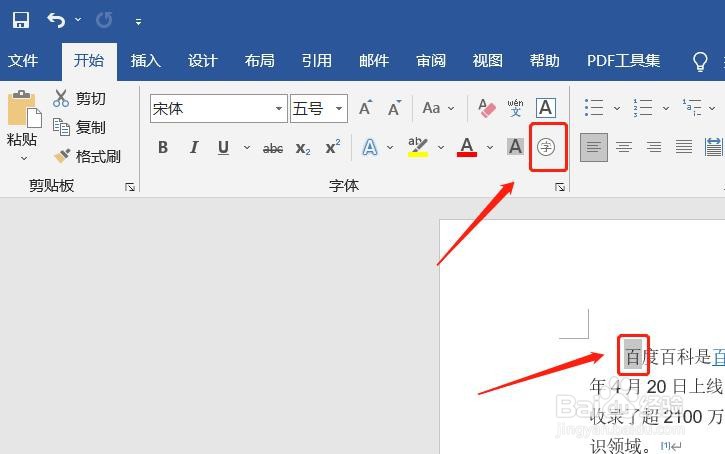Toggle italic formatting

(194, 147)
